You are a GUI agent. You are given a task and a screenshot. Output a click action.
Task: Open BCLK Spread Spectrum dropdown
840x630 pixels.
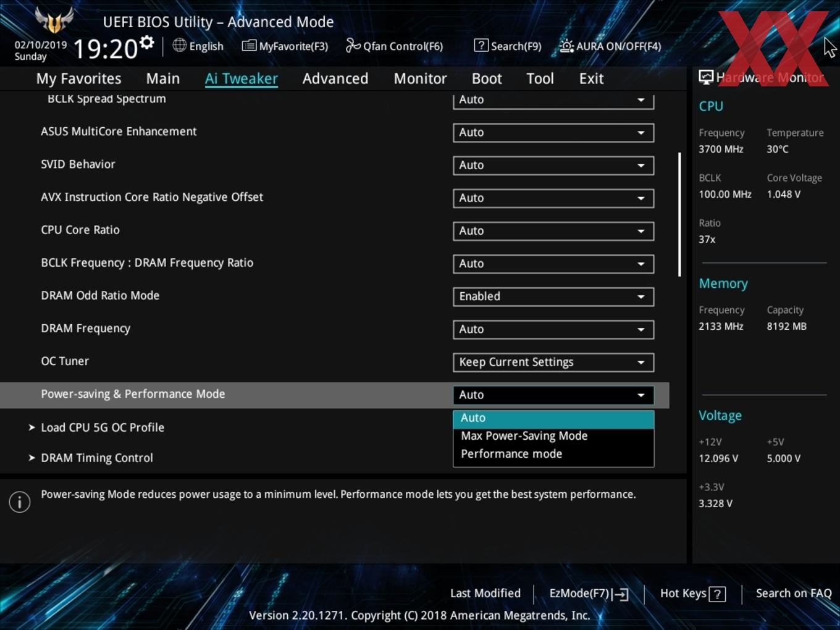click(553, 101)
